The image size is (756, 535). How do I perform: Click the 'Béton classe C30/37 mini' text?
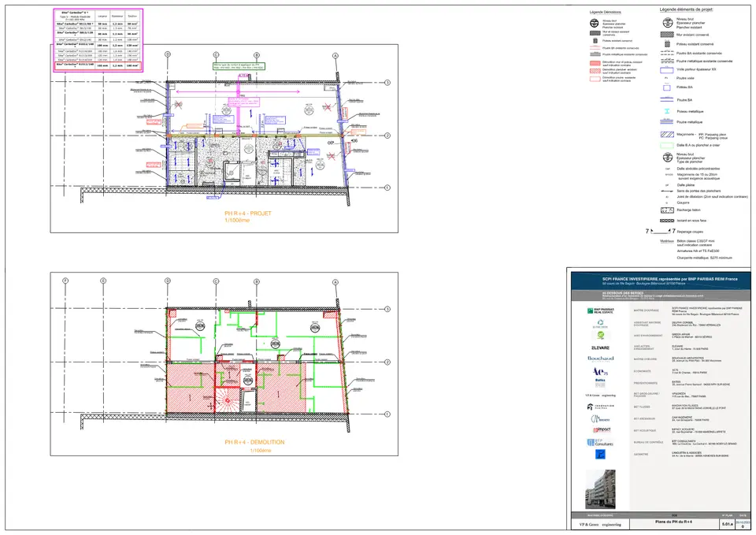695,241
